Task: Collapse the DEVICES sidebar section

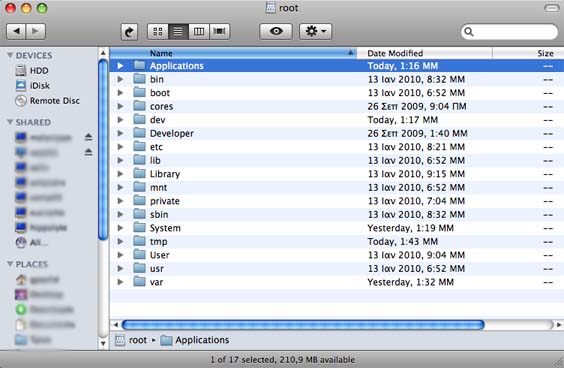Action: tap(10, 55)
